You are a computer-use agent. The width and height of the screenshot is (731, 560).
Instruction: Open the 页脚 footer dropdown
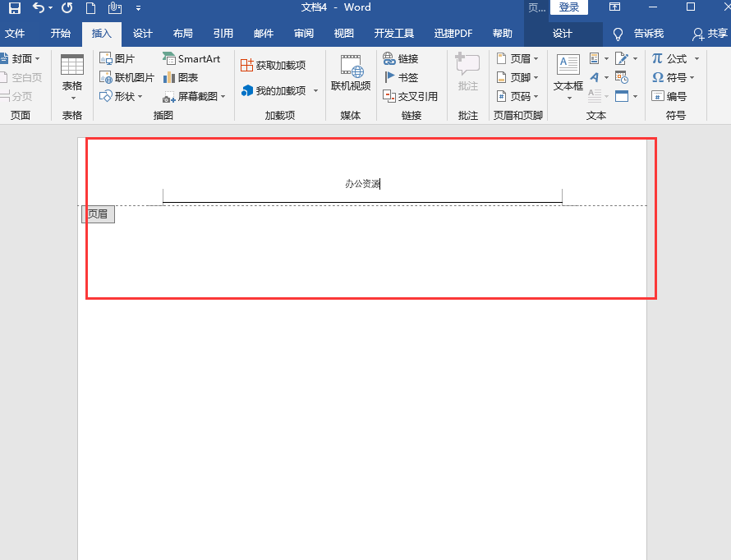tap(517, 77)
